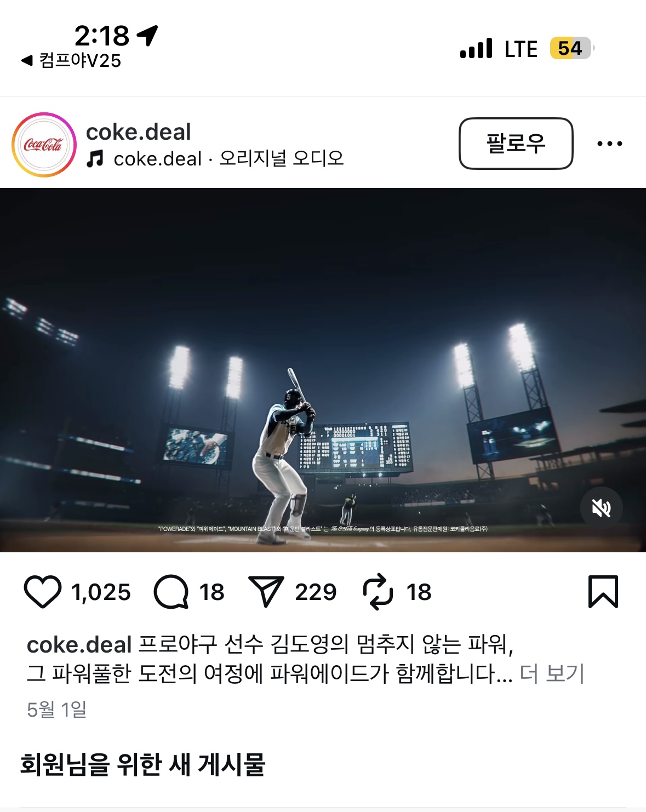Tap the repost arrows icon
646x812 pixels.
[378, 592]
